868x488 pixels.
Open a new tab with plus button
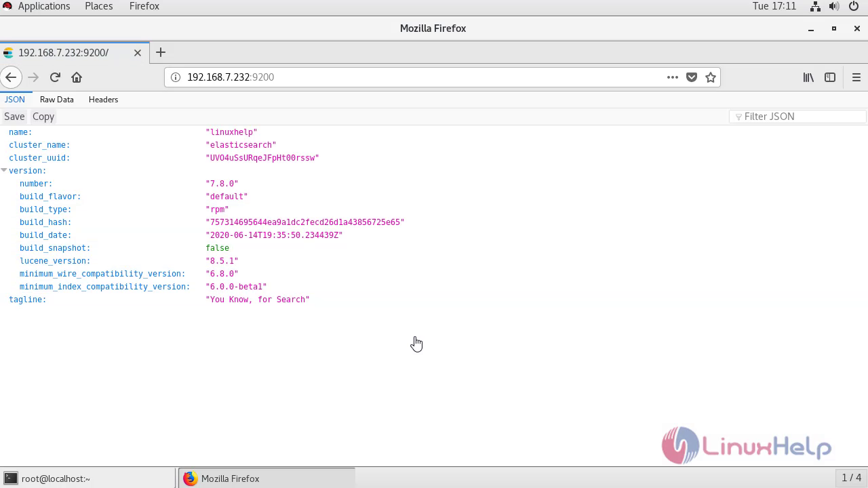[x=161, y=52]
